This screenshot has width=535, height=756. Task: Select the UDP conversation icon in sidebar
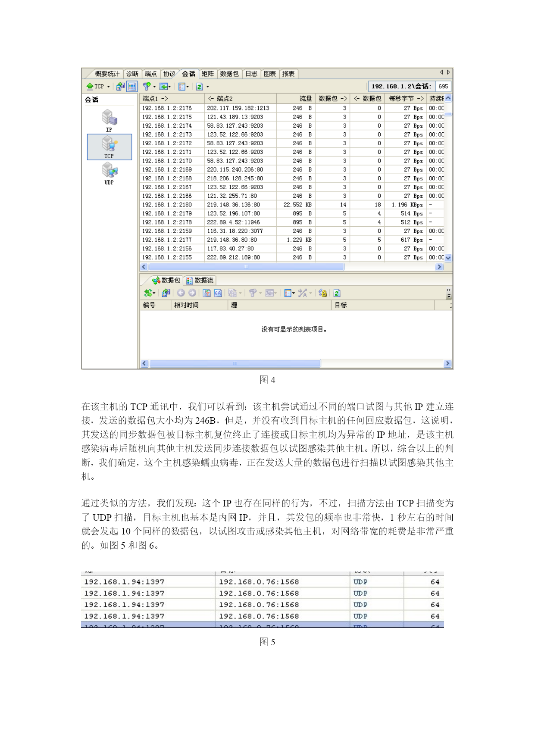[x=110, y=170]
